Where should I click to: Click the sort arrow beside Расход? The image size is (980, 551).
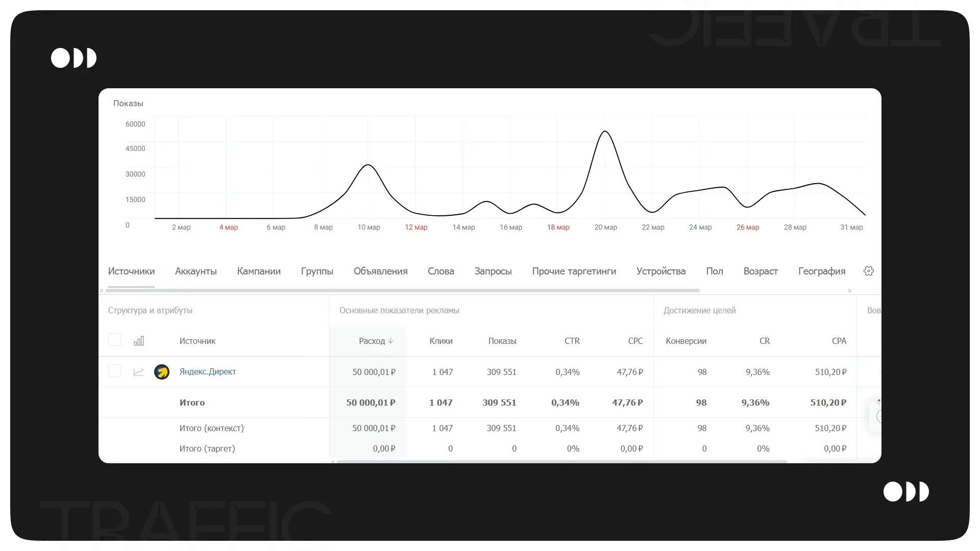point(391,341)
